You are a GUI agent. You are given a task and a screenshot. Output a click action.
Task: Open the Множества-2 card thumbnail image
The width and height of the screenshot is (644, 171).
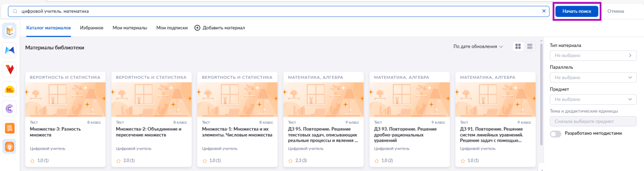pyautogui.click(x=151, y=100)
